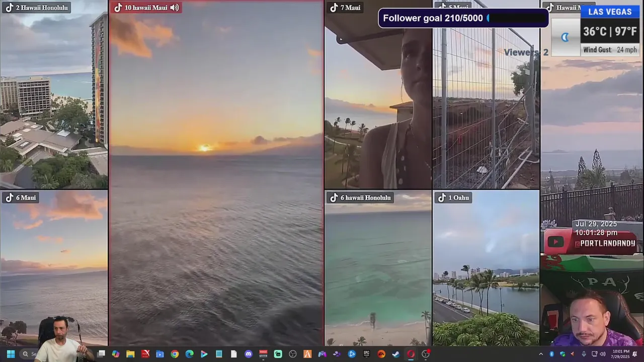Open File Explorer from the taskbar
Screen dimensions: 644x362
(x=130, y=354)
